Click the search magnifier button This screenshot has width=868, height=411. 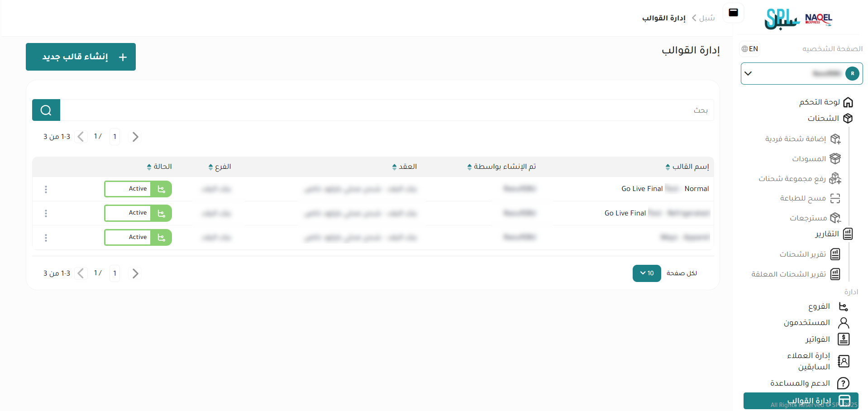coord(46,110)
